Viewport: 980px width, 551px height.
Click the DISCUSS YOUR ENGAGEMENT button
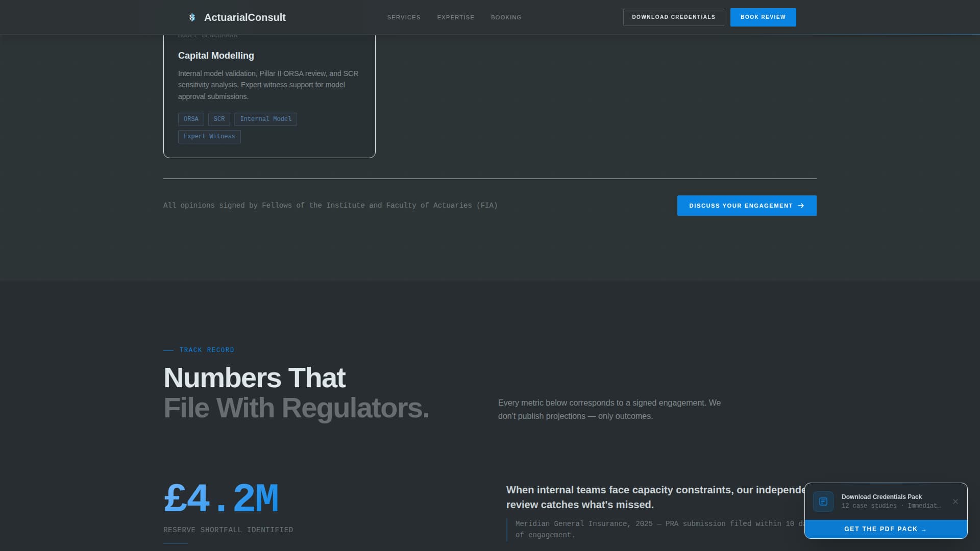[x=746, y=206]
